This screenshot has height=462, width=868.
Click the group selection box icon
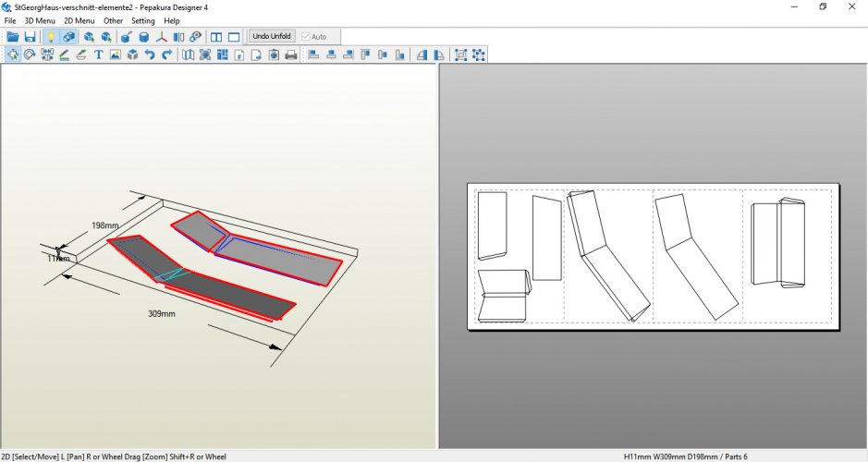pyautogui.click(x=460, y=55)
